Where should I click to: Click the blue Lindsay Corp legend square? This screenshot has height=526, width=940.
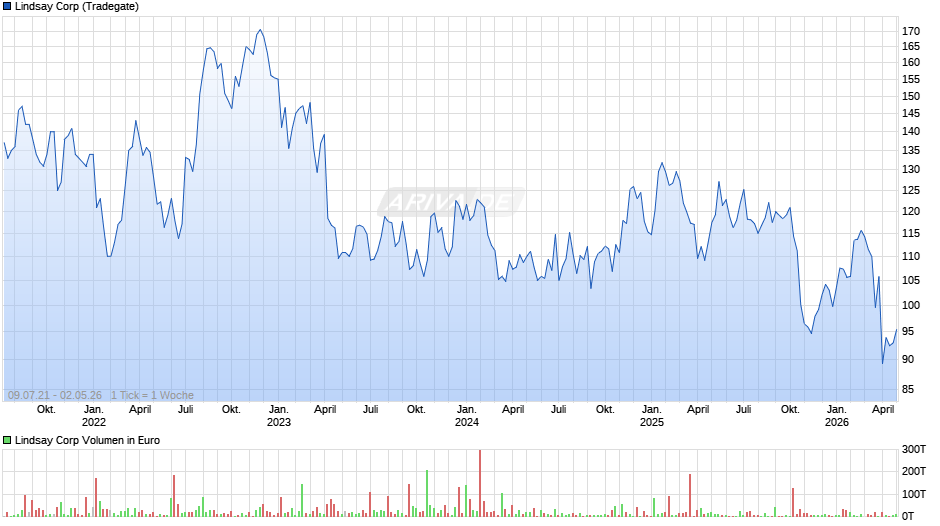tap(7, 7)
